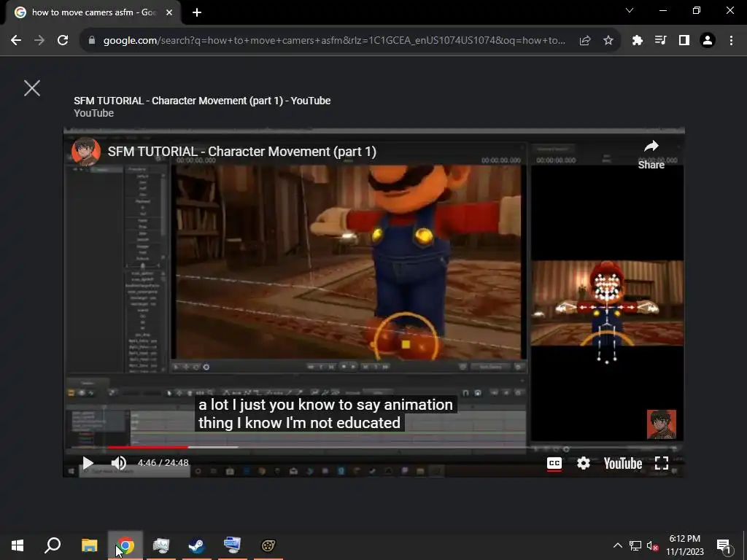Image resolution: width=747 pixels, height=560 pixels.
Task: Open Source Filmmaker taskbar icon
Action: tap(268, 545)
